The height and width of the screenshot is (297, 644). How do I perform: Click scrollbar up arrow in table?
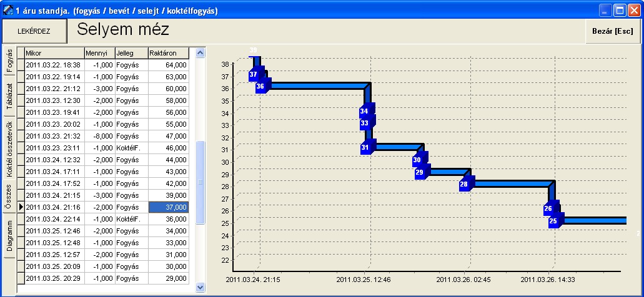(x=200, y=52)
